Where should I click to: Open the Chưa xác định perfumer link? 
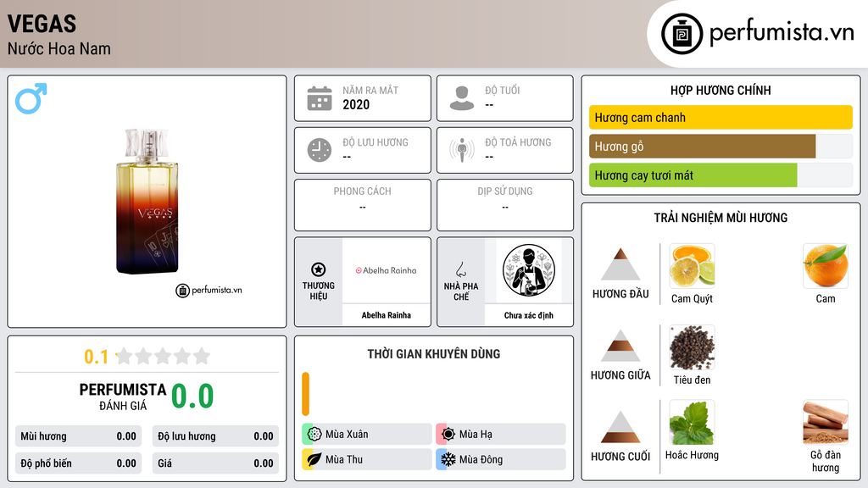click(x=529, y=315)
